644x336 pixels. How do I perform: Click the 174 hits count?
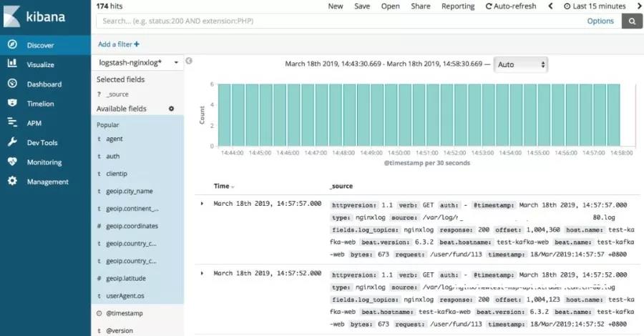click(109, 6)
